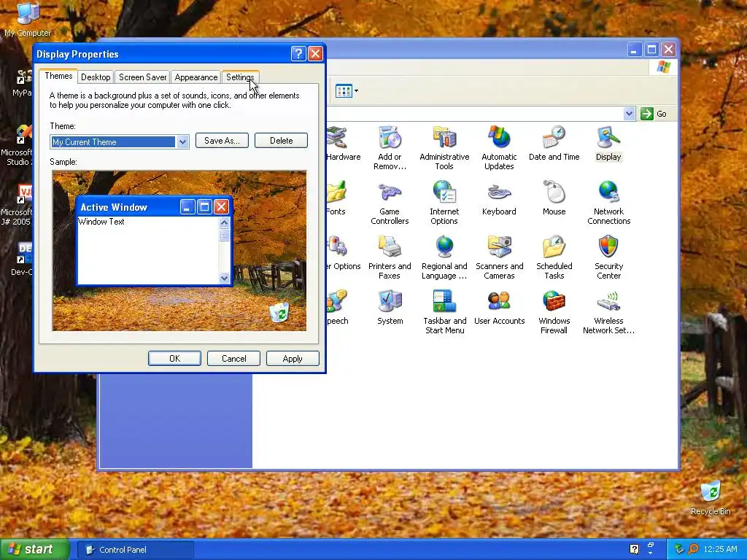Click the Control Panel taskbar button
Viewport: 747px width, 560px height.
(x=135, y=550)
